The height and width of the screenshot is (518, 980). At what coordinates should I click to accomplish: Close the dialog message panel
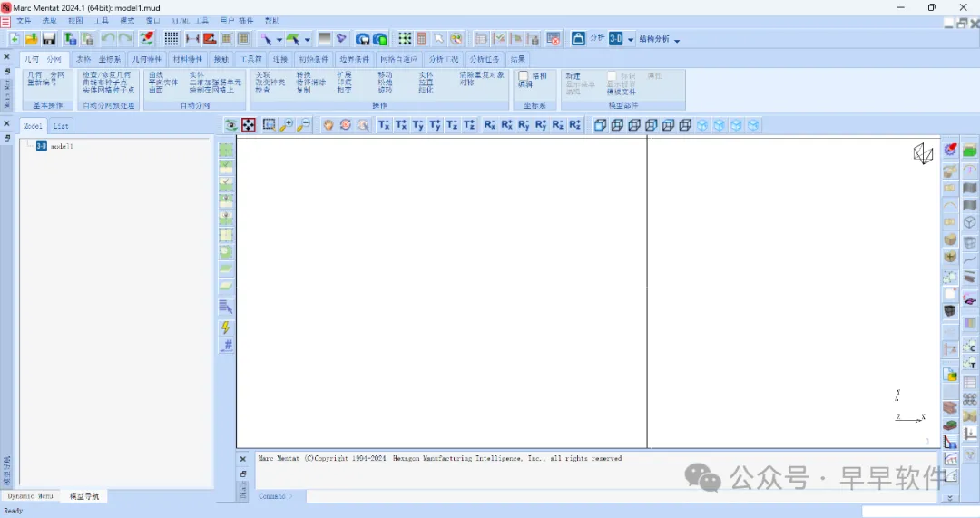click(243, 459)
